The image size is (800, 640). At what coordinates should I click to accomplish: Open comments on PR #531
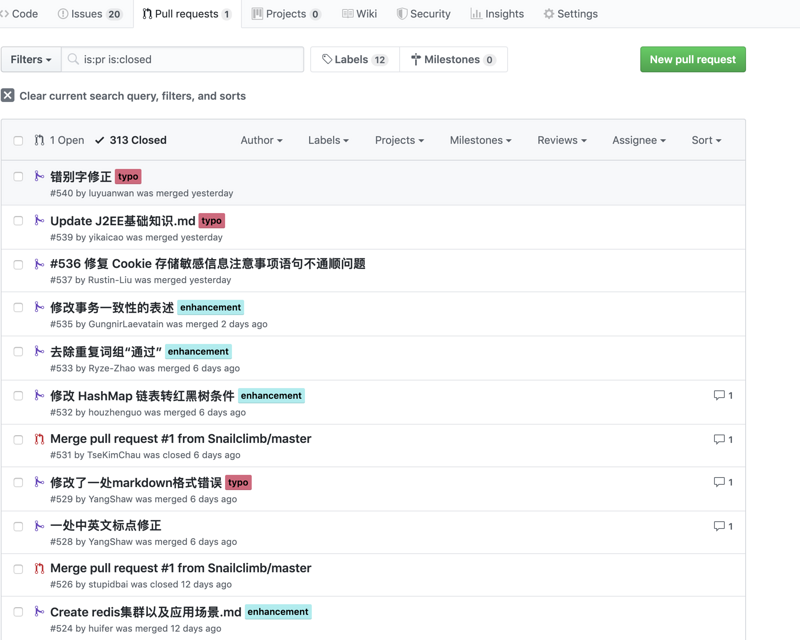tap(723, 439)
